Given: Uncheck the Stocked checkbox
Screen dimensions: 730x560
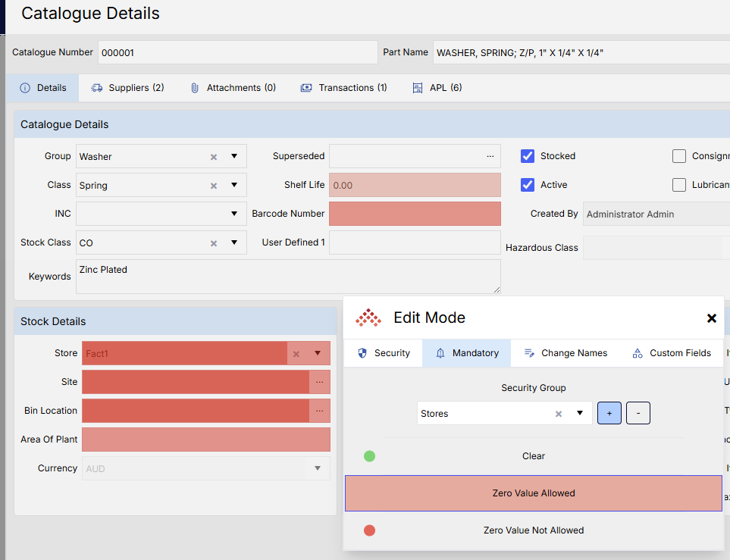Looking at the screenshot, I should coord(528,156).
